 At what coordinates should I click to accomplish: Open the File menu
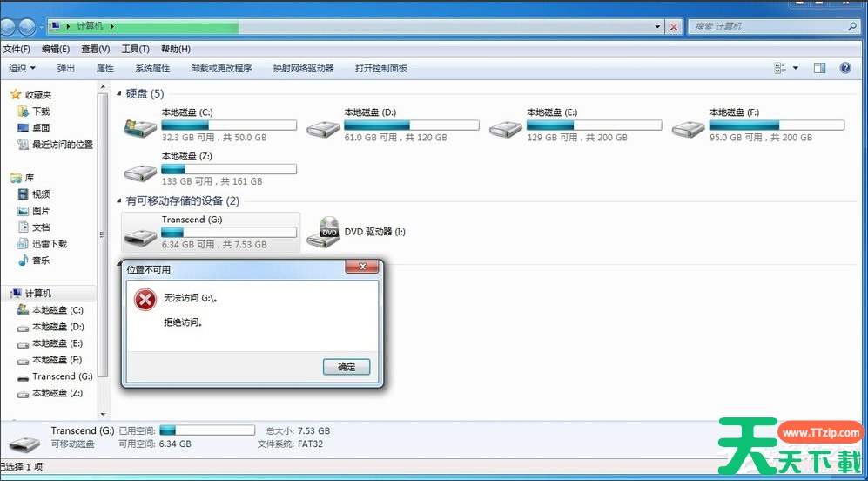pos(17,49)
